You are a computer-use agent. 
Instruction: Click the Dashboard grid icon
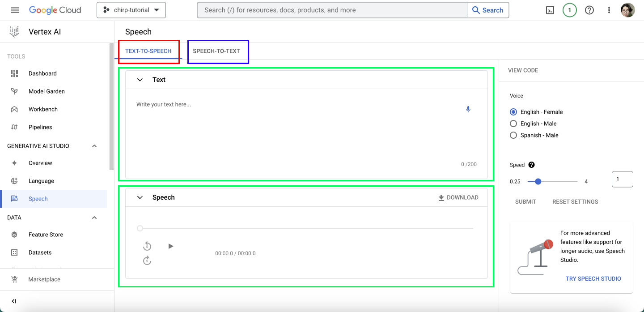[x=14, y=73]
